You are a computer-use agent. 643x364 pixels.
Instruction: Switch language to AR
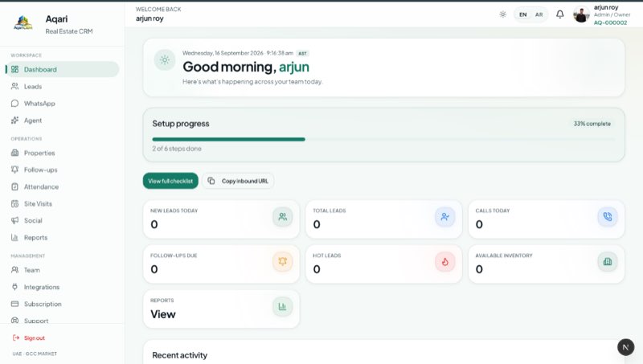click(x=539, y=14)
